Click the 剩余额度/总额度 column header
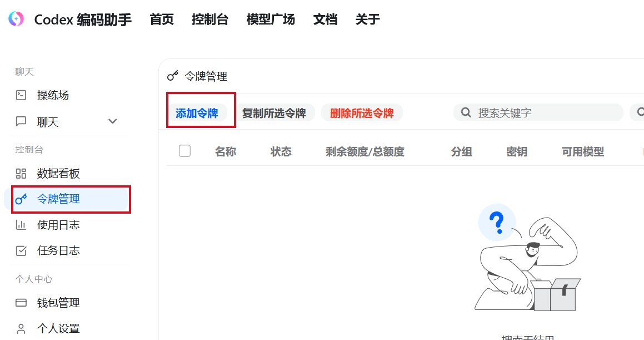This screenshot has width=644, height=340. [x=365, y=152]
